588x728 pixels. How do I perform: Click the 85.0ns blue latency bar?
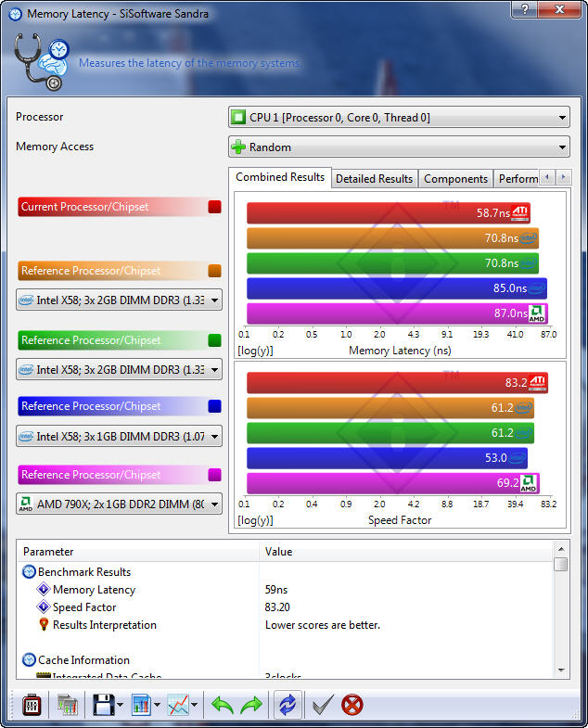click(x=397, y=288)
